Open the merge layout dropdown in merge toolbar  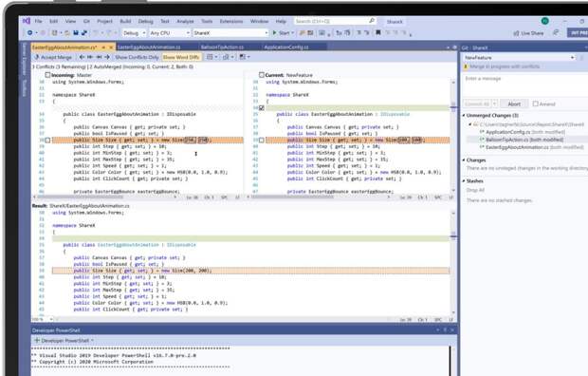pos(212,57)
